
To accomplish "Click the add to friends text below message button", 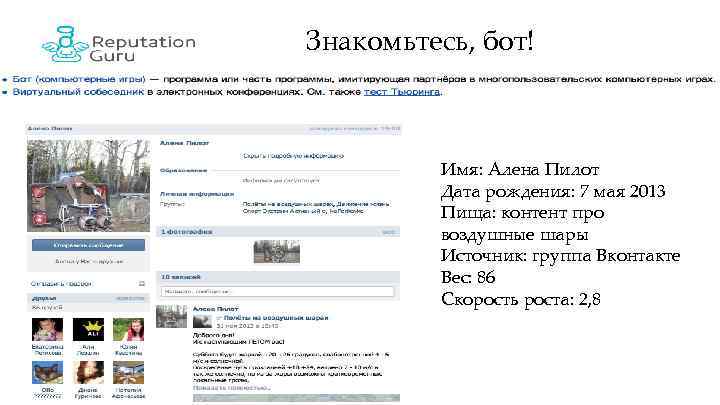I will [x=89, y=261].
